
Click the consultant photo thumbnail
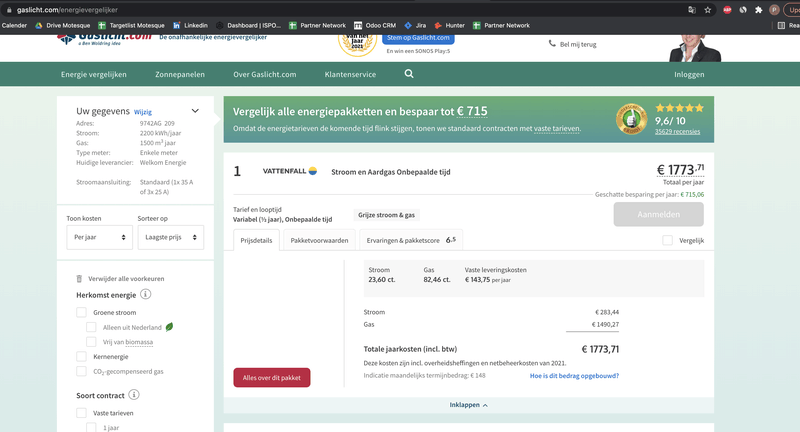[694, 48]
